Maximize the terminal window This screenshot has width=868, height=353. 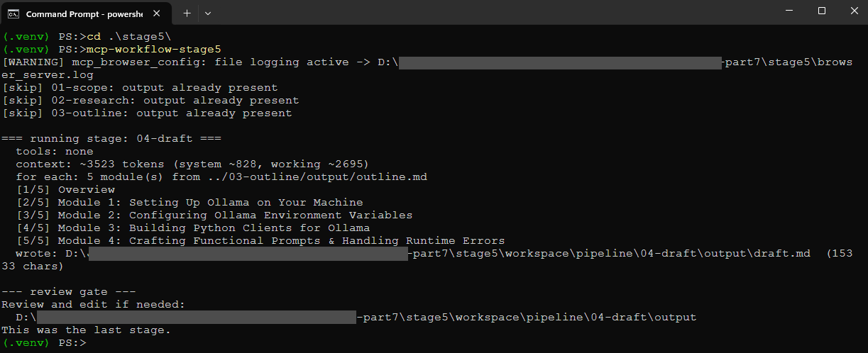[821, 11]
